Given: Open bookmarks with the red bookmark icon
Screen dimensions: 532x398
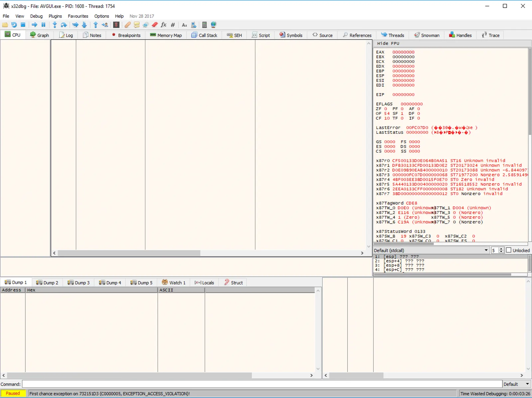Looking at the screenshot, I should click(x=155, y=25).
